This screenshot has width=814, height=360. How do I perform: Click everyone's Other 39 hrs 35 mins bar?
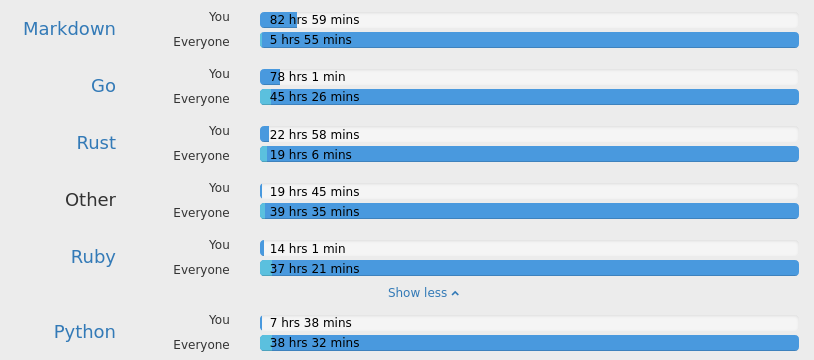[x=529, y=211]
